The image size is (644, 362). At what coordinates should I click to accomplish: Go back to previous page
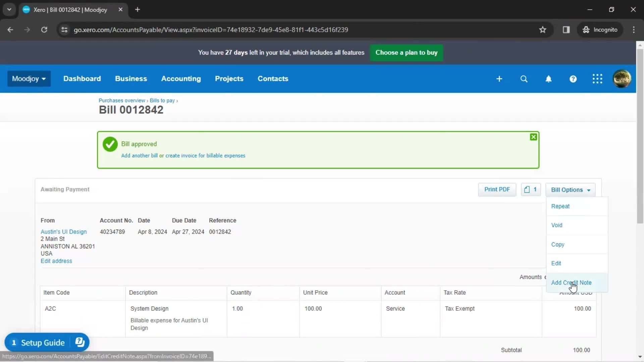tap(10, 30)
